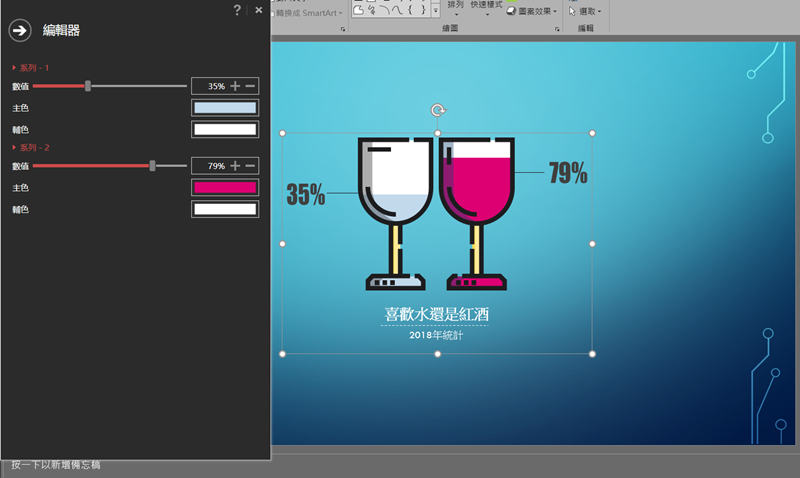The height and width of the screenshot is (478, 800).
Task: Click the red wine glass graphic
Action: click(477, 213)
